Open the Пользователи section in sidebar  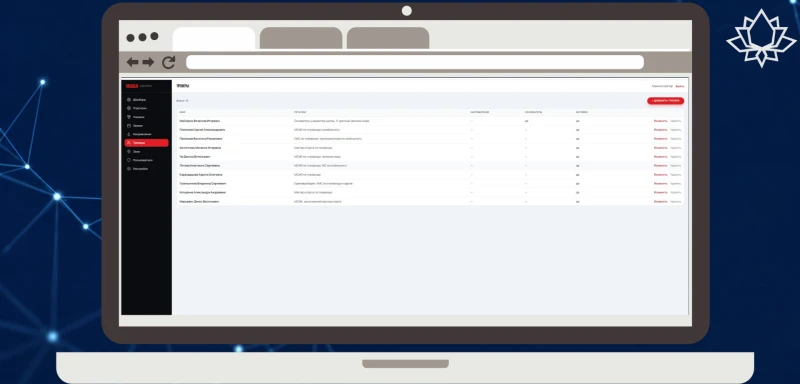(x=142, y=160)
